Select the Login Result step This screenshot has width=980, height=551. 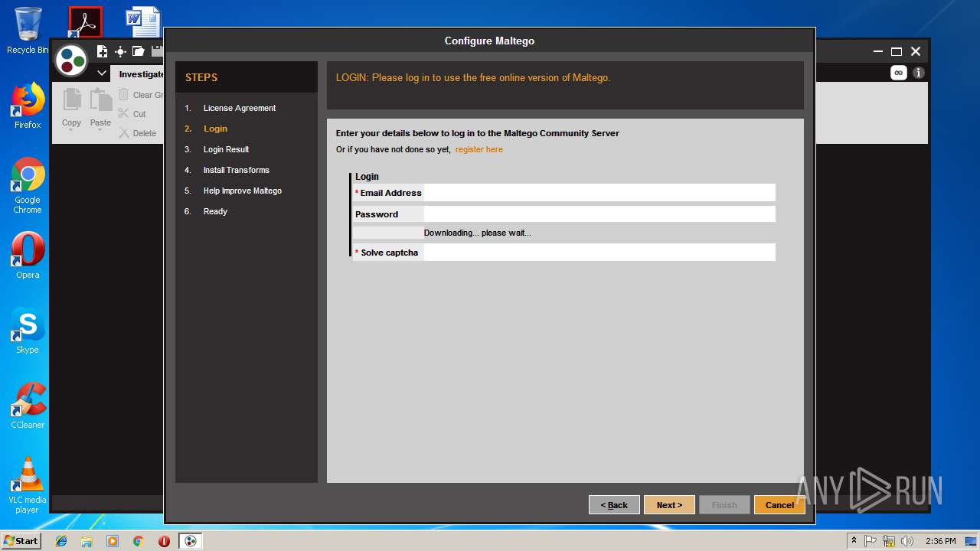coord(226,149)
